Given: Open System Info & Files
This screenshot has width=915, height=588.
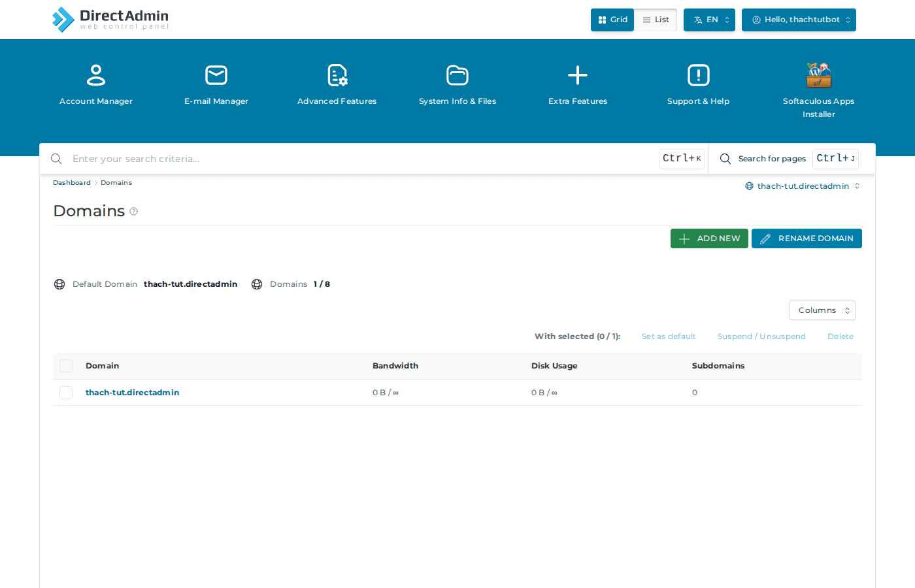Looking at the screenshot, I should point(457,85).
